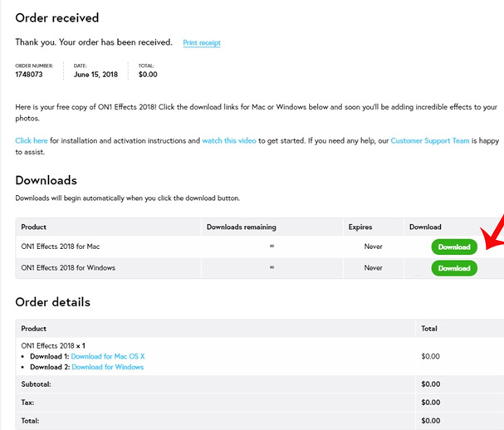Click the Total column header in Order details
Viewport: 504px width, 430px height.
point(429,329)
